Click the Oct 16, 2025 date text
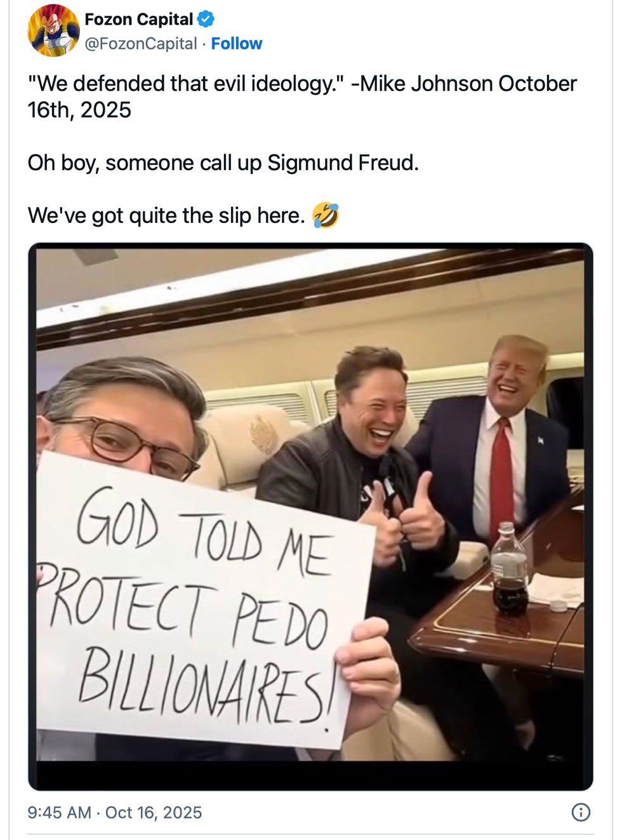Screen dimensions: 622x840 point(154,813)
